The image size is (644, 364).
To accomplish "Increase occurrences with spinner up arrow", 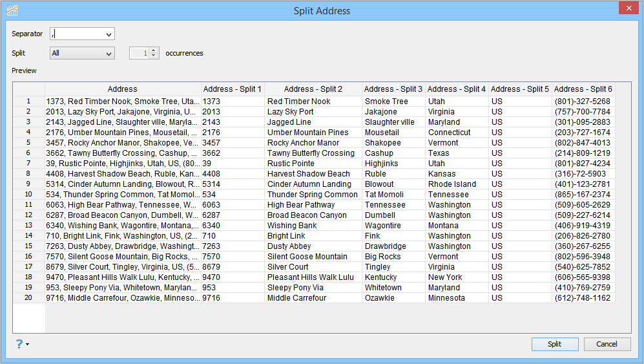I will click(x=154, y=50).
